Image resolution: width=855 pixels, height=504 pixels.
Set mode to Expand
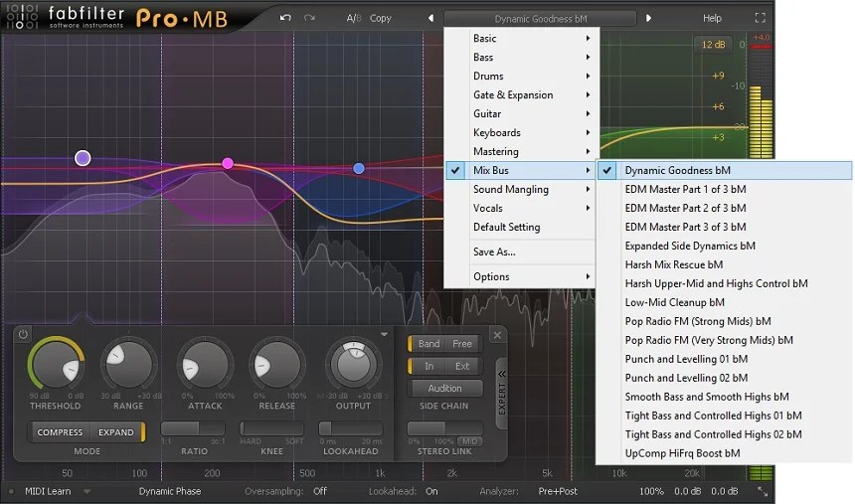[x=116, y=432]
